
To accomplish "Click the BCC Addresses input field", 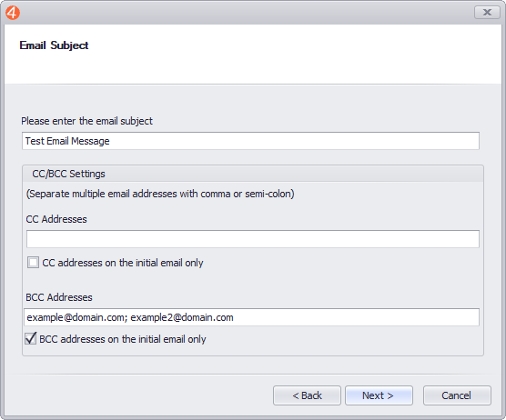I will [x=251, y=317].
